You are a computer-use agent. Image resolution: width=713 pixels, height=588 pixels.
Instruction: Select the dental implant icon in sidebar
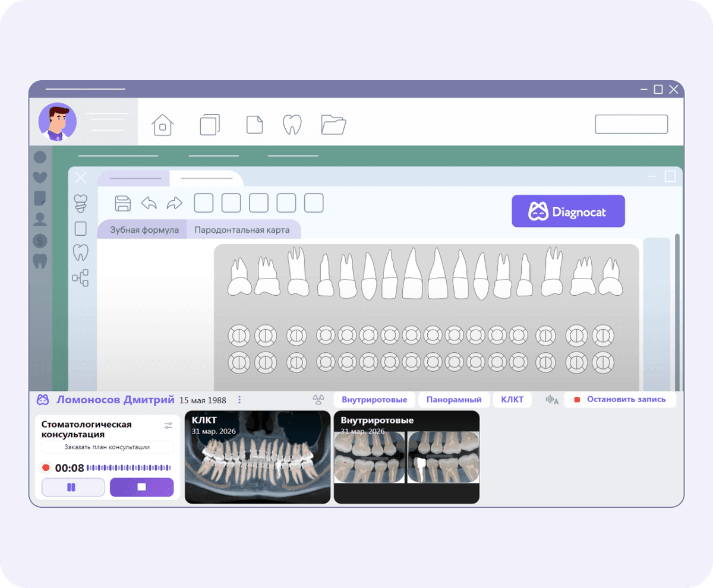(x=80, y=203)
